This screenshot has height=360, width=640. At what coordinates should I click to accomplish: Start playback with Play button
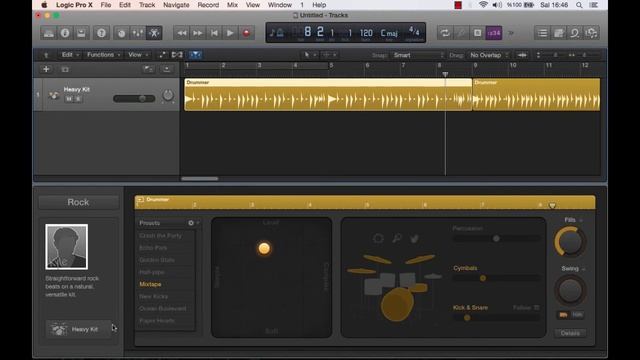(x=230, y=33)
